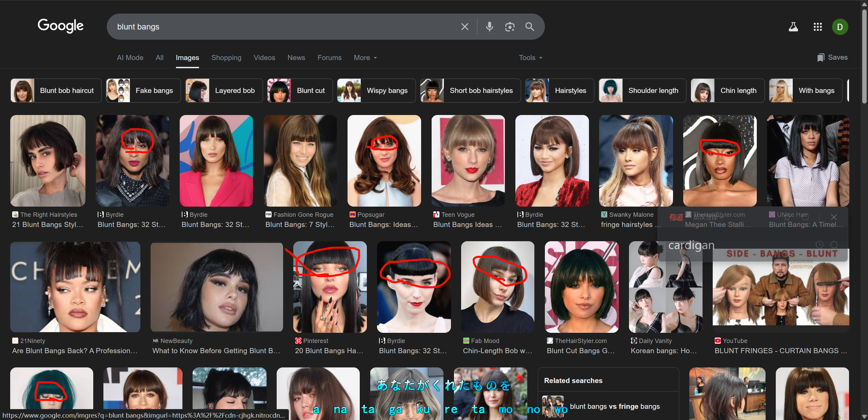This screenshot has width=868, height=420.
Task: Go to the Google logo homepage
Action: (x=60, y=26)
